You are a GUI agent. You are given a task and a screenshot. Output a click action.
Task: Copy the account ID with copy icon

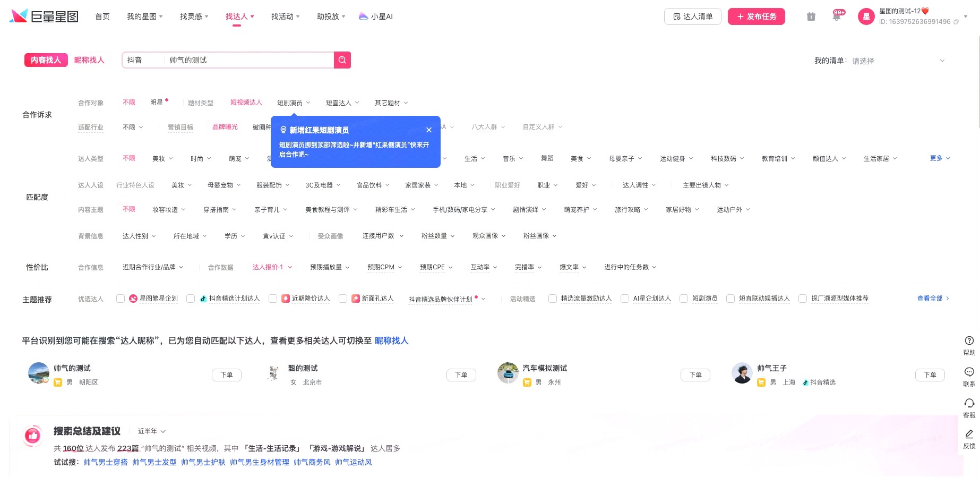point(956,22)
